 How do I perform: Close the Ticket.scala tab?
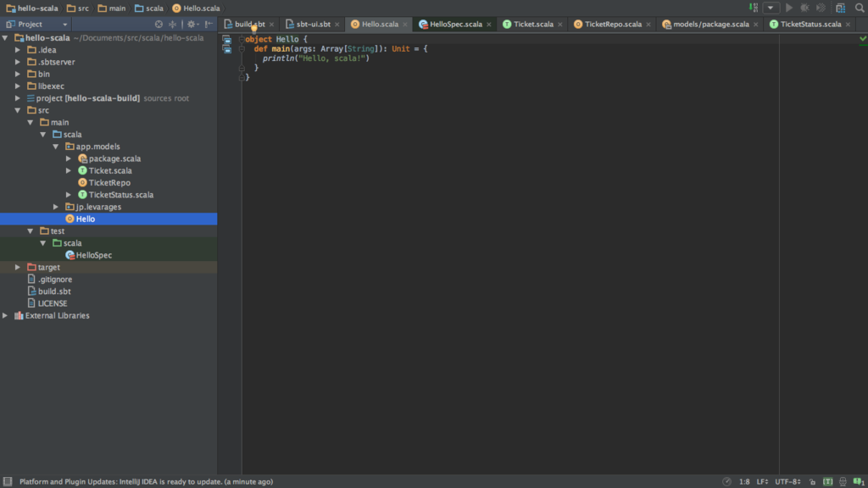pos(560,25)
